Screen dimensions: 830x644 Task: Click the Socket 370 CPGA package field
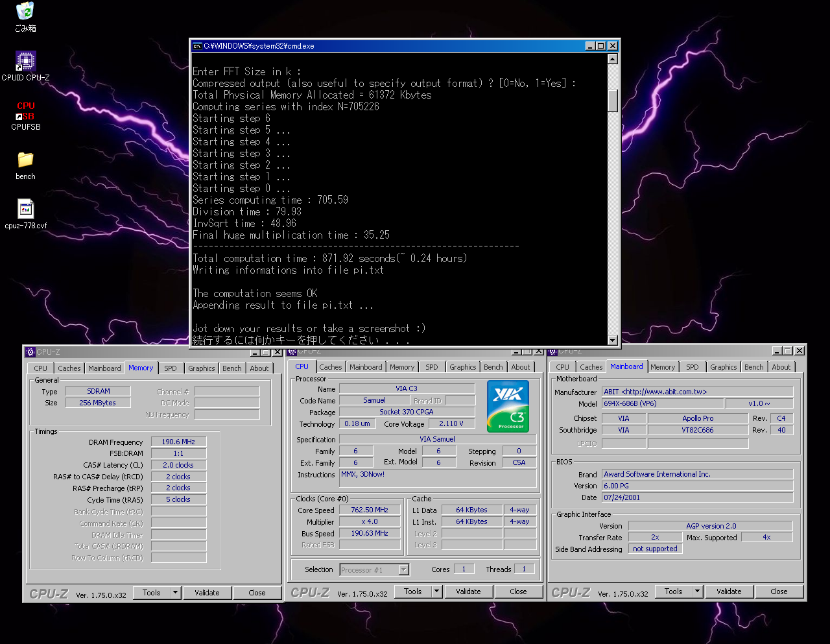coord(407,412)
